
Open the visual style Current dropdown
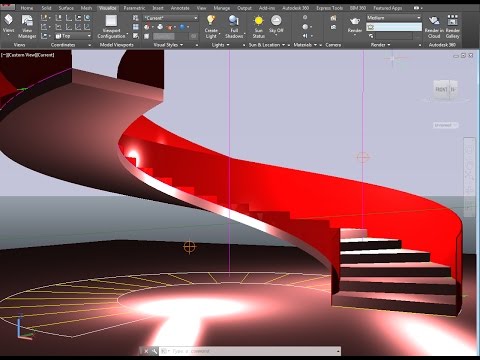click(171, 18)
